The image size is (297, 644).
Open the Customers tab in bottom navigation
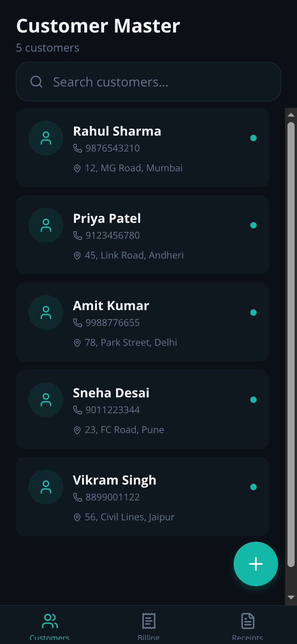pyautogui.click(x=49, y=627)
